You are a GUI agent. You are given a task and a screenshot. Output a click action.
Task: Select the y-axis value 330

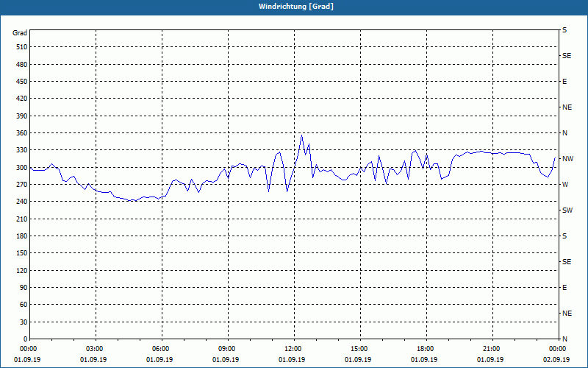[x=22, y=150]
